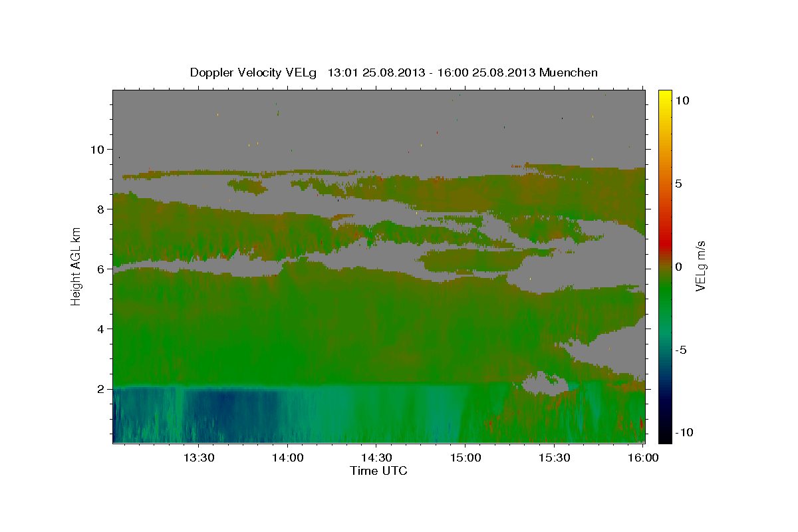
Task: Click the 'Height AGL km' axis label
Action: coord(76,267)
